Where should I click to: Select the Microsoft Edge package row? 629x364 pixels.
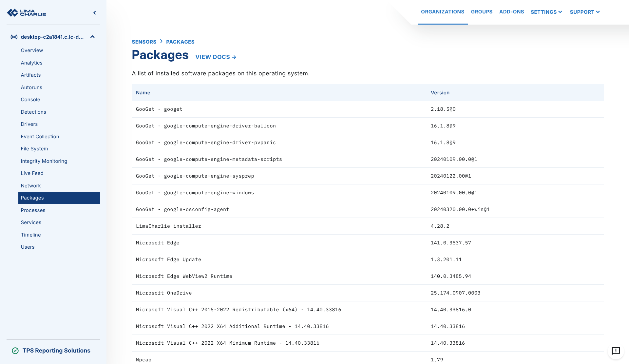pyautogui.click(x=158, y=243)
